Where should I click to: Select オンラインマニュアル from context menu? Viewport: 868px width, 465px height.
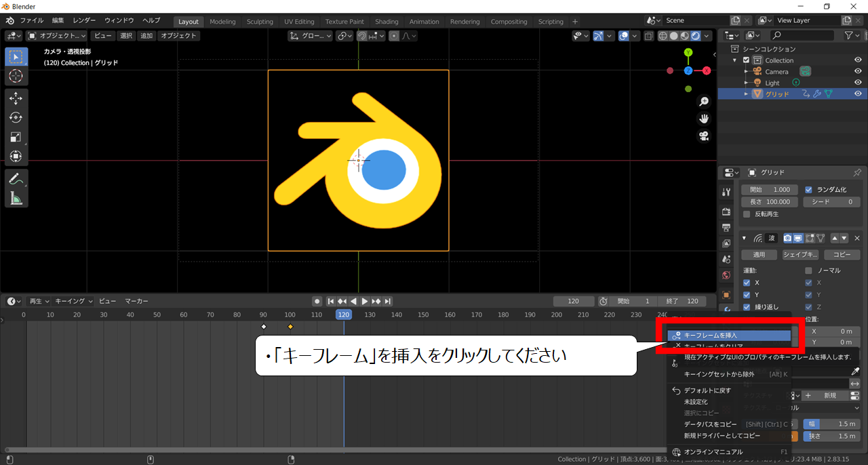coord(730,451)
